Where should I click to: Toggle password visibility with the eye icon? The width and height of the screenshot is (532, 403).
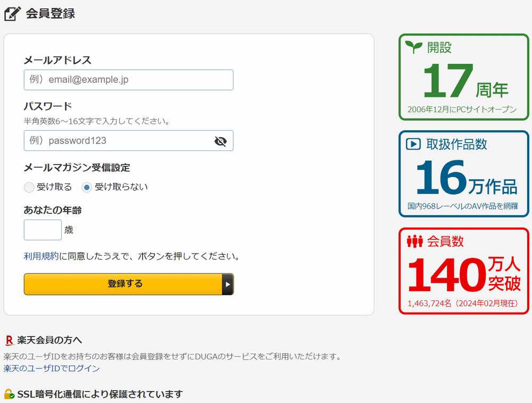coord(221,140)
